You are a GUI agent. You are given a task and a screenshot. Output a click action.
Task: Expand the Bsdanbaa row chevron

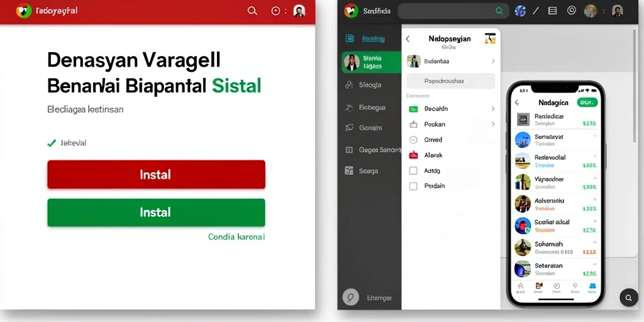coord(493,61)
